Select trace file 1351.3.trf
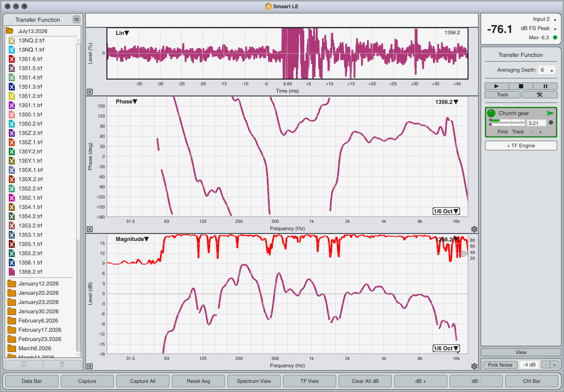Screen dimensions: 564x392 click(x=30, y=87)
